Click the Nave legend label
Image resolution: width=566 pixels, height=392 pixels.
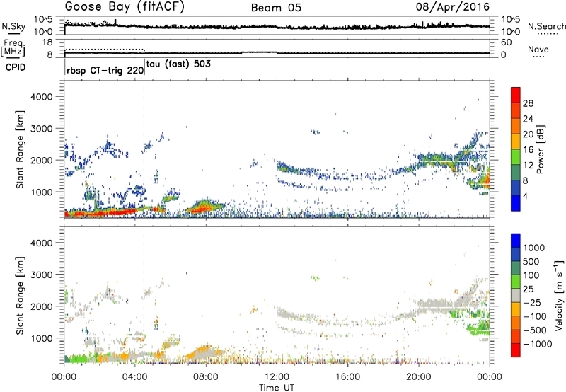click(538, 49)
